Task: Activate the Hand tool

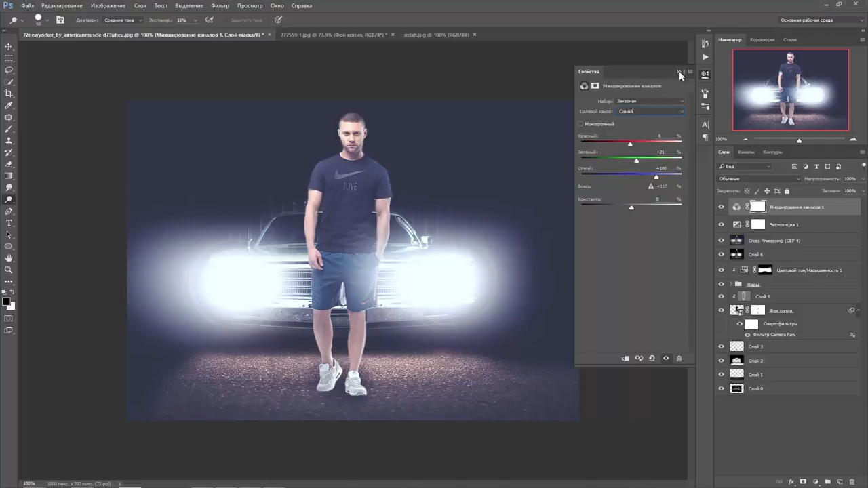Action: point(9,258)
